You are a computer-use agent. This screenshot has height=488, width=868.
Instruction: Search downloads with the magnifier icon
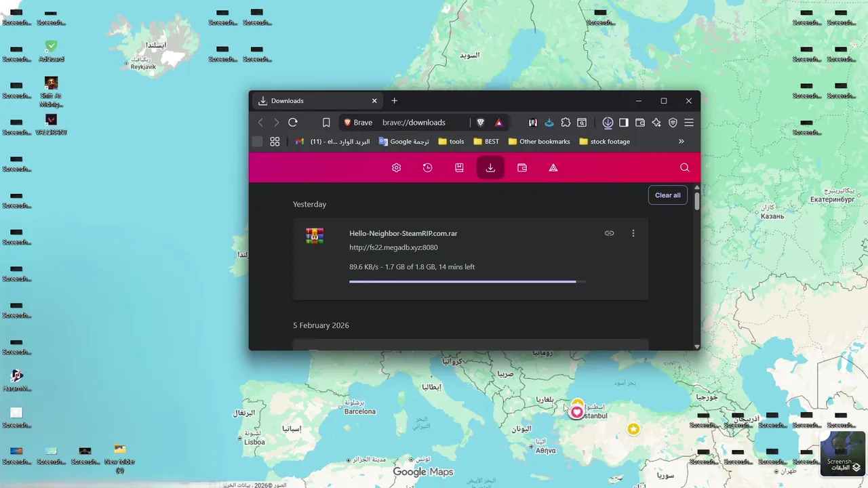click(684, 167)
